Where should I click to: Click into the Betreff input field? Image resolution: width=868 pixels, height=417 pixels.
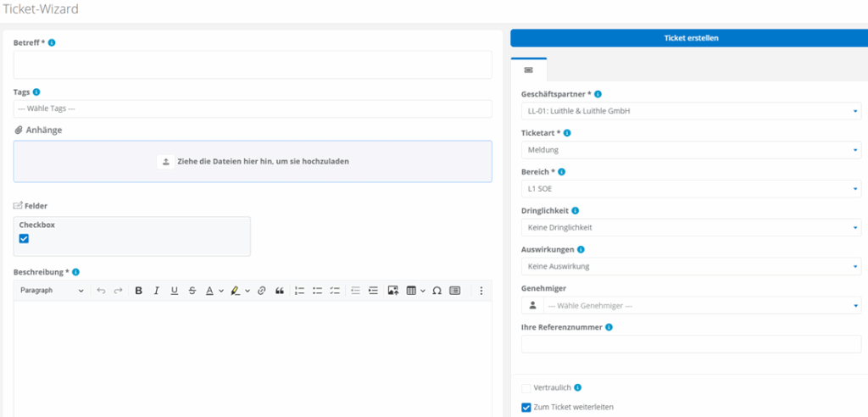[252, 64]
